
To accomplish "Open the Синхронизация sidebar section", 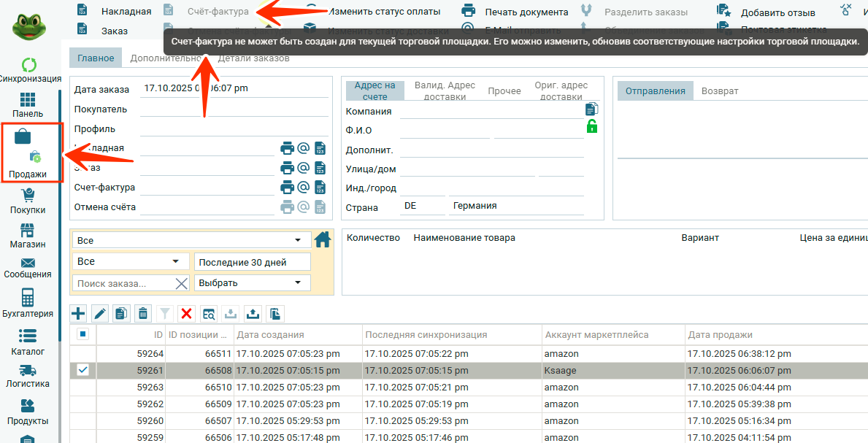I will 29,70.
